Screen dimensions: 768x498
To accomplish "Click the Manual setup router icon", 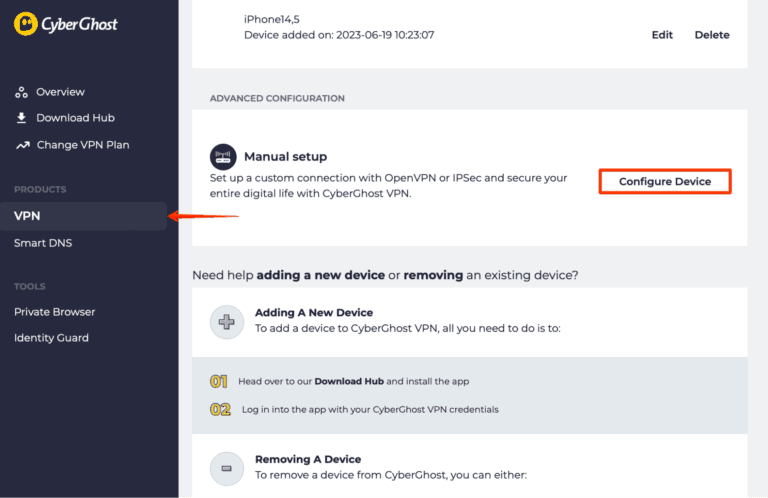I will coord(222,156).
